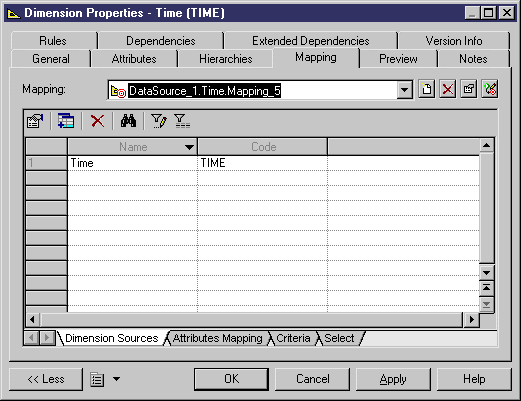This screenshot has width=521, height=401.
Task: Click the horizontal scrollbar right arrow
Action: pos(471,320)
